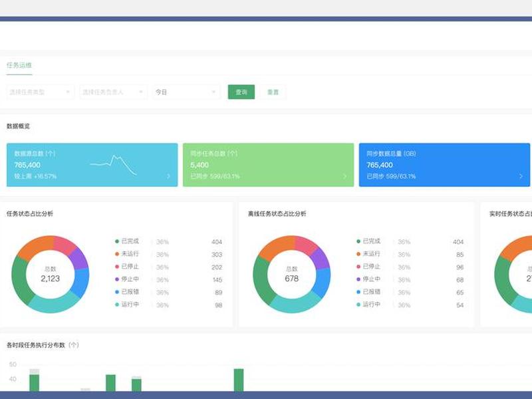
Task: Toggle 已停止 legend in 离线任务状态占比分析
Action: (x=368, y=267)
